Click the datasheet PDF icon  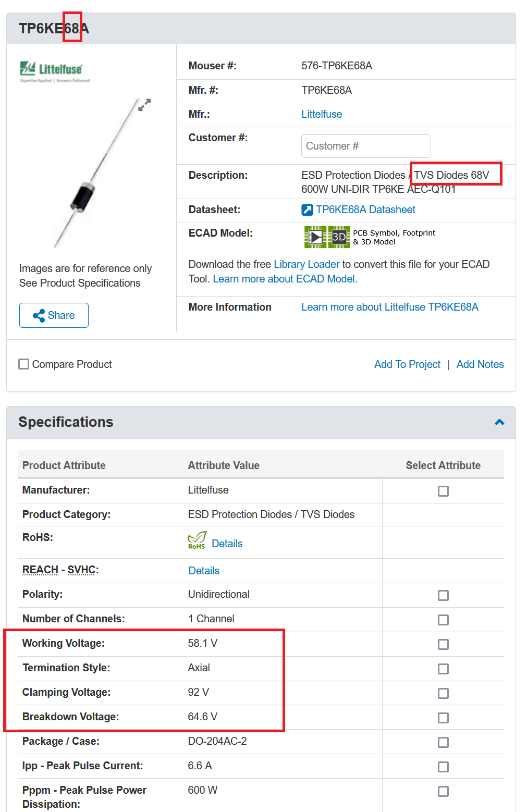(307, 210)
